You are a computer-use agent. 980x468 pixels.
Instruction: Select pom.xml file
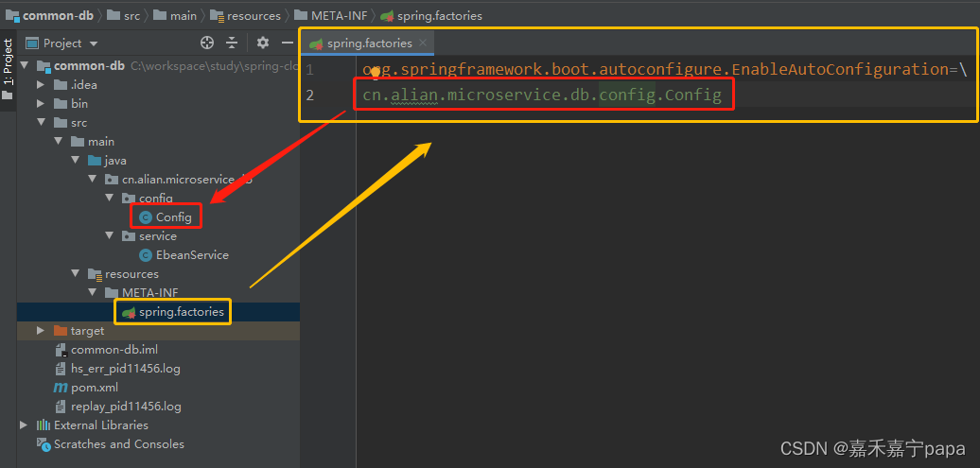pyautogui.click(x=95, y=388)
